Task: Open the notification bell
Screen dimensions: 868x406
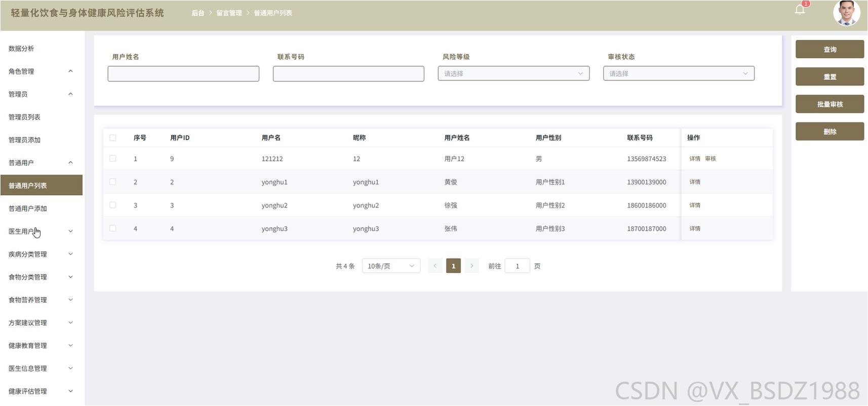Action: 800,10
